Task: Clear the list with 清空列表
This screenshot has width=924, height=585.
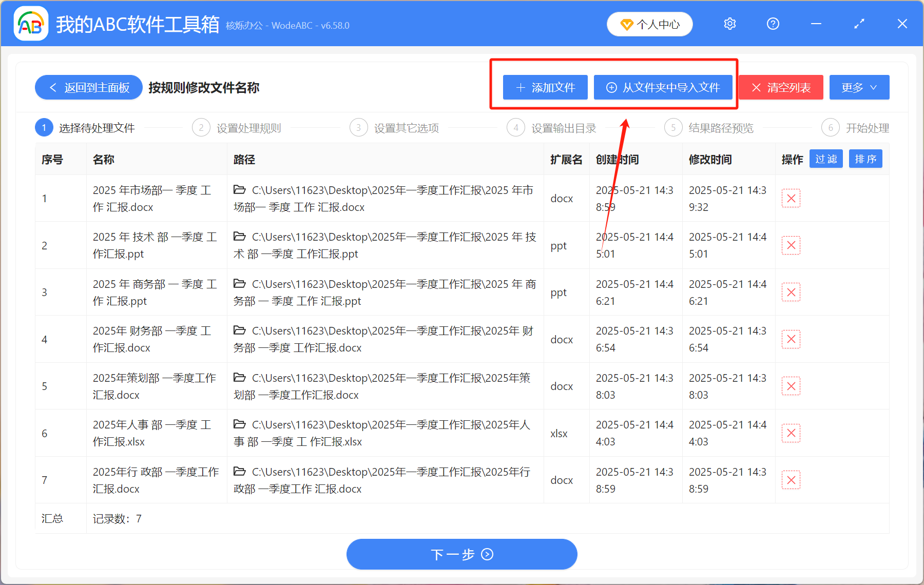Action: point(781,87)
